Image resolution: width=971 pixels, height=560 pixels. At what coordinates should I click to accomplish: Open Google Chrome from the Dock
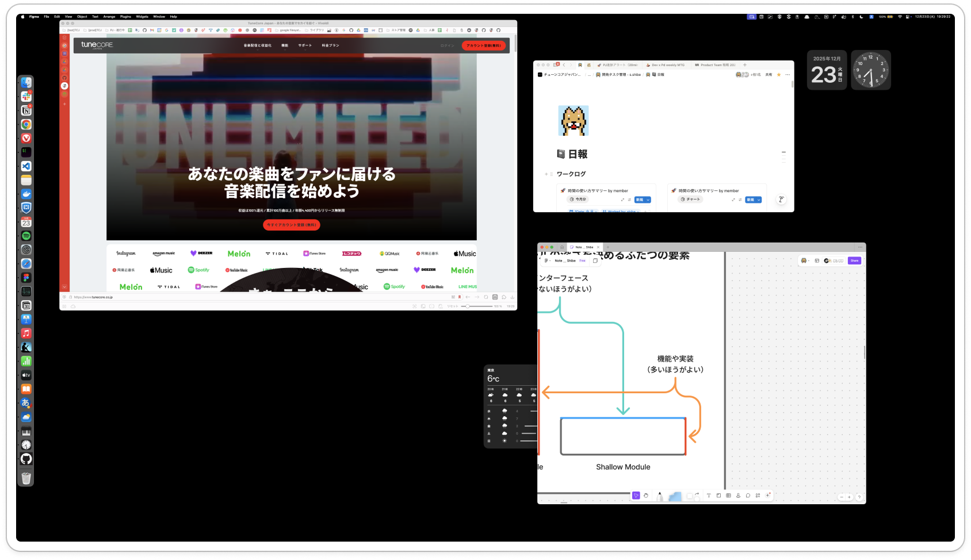tap(26, 124)
